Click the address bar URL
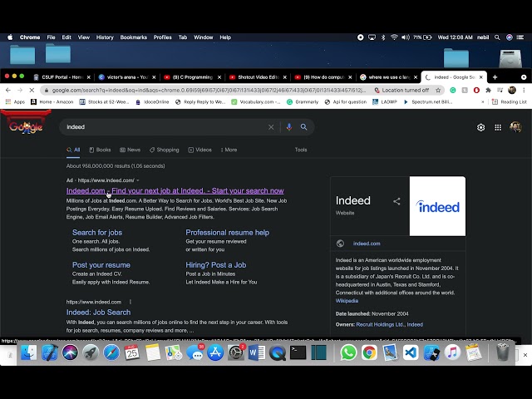 209,91
